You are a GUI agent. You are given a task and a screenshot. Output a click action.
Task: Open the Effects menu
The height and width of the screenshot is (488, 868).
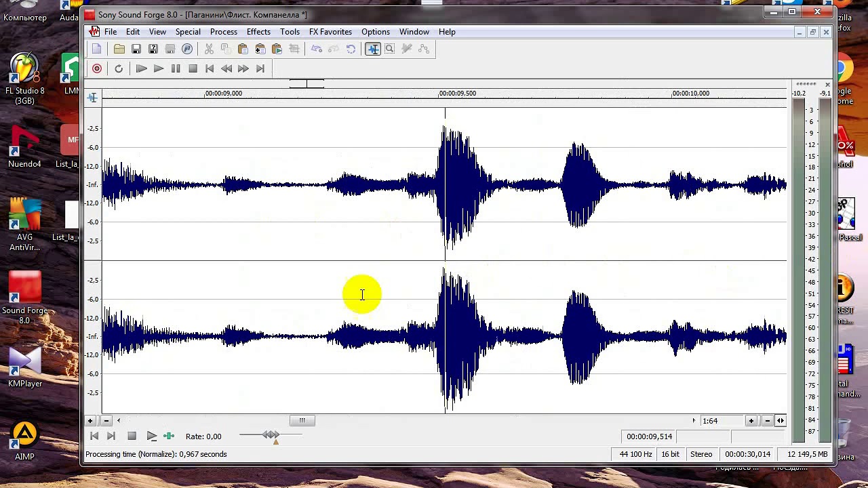(x=258, y=32)
